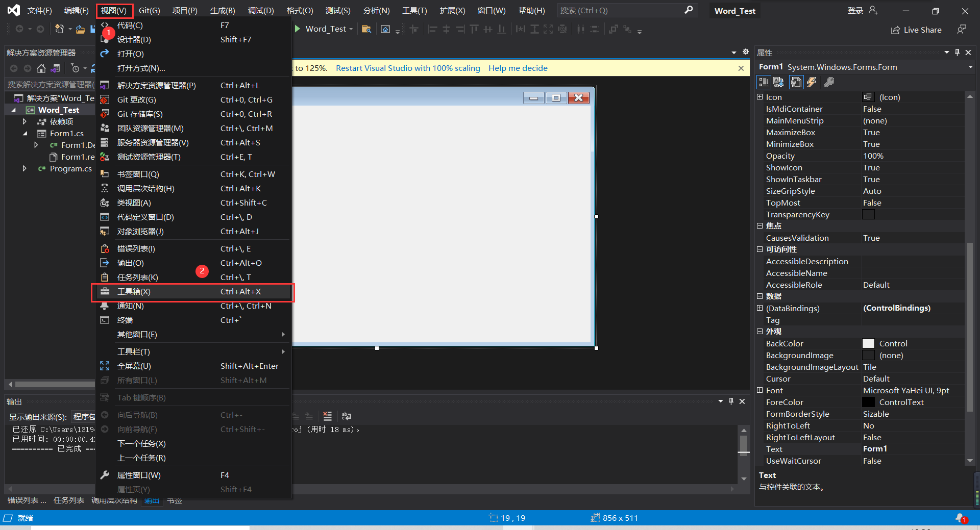980x530 pixels.
Task: Open the Form1 object selector dropdown in Properties
Action: point(970,67)
